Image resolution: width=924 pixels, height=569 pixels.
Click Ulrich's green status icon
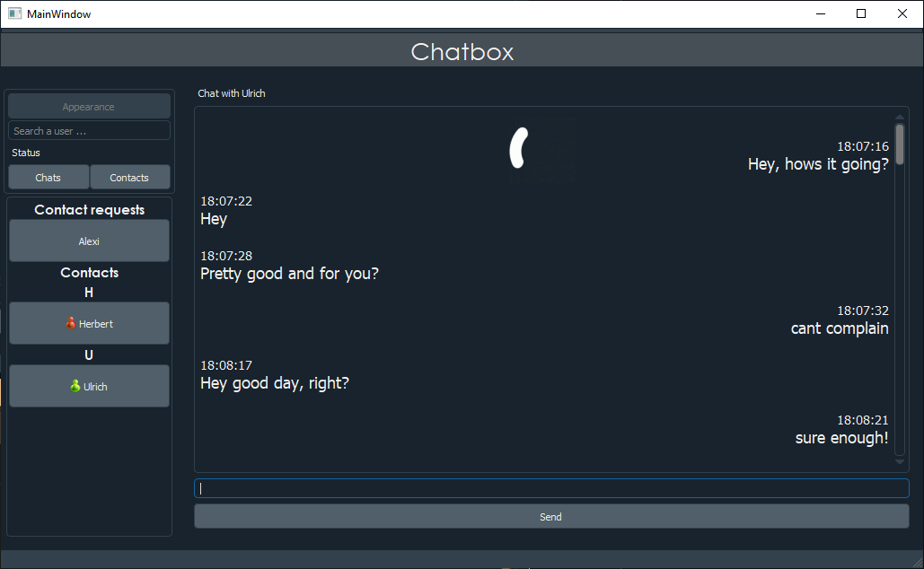75,386
